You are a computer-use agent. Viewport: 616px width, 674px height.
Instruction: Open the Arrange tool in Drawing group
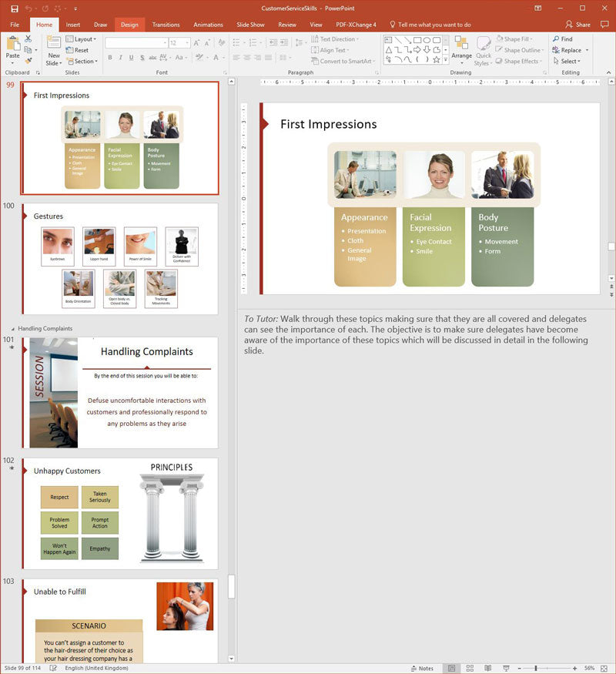click(x=461, y=49)
